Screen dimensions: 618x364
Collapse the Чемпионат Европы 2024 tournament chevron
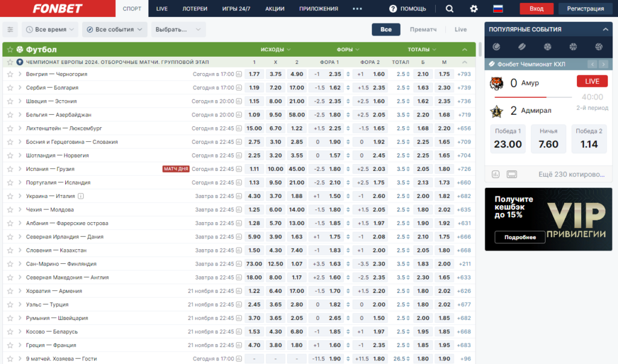click(x=465, y=62)
